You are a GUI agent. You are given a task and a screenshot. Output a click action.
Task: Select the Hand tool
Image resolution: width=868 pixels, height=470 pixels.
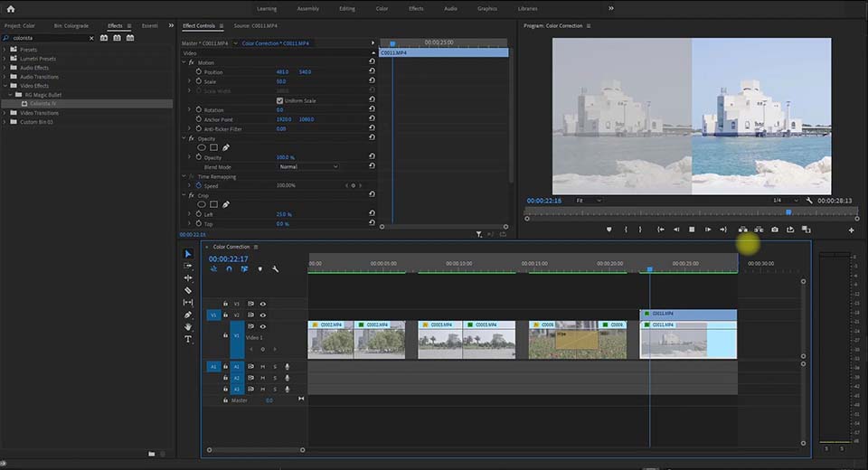[188, 326]
